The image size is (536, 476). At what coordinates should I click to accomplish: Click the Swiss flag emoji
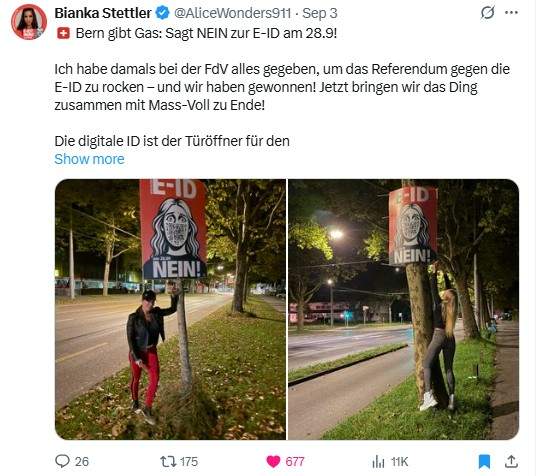click(x=63, y=34)
